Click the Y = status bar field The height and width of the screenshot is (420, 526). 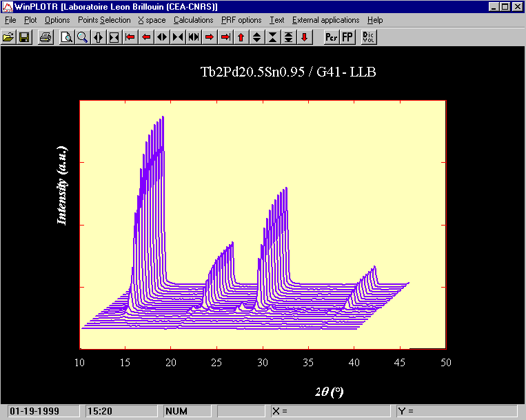(x=457, y=411)
